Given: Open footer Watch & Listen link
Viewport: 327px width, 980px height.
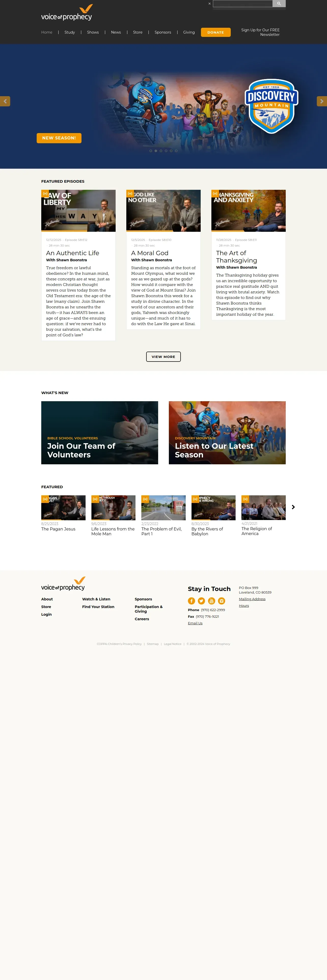Looking at the screenshot, I should coord(96,599).
